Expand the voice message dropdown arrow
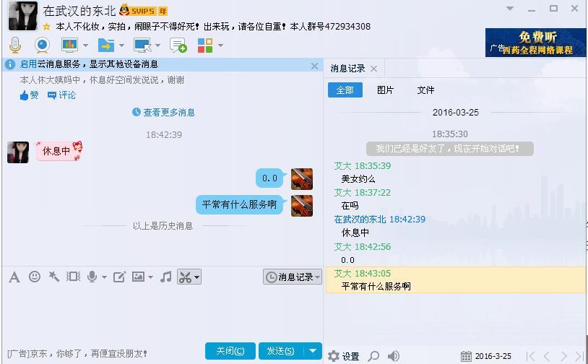588x364 pixels. click(104, 277)
